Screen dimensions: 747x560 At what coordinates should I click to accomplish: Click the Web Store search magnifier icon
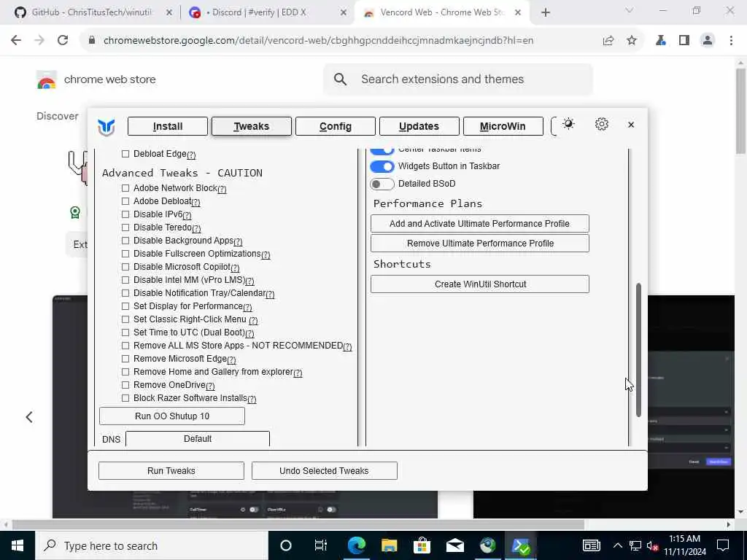click(340, 79)
